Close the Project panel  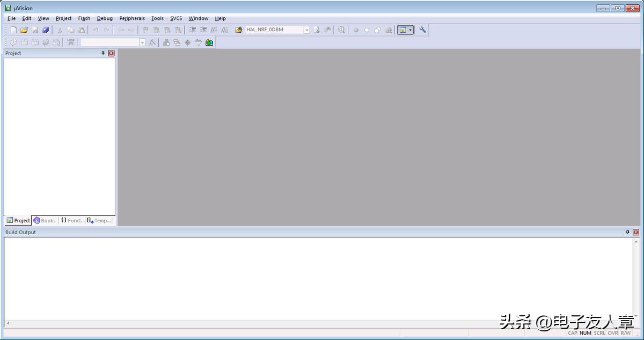(111, 53)
